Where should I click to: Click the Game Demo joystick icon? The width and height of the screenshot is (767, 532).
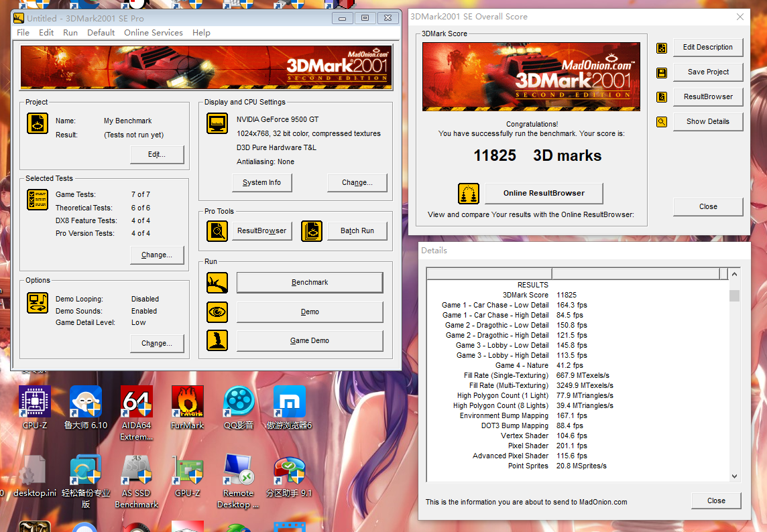tap(217, 340)
